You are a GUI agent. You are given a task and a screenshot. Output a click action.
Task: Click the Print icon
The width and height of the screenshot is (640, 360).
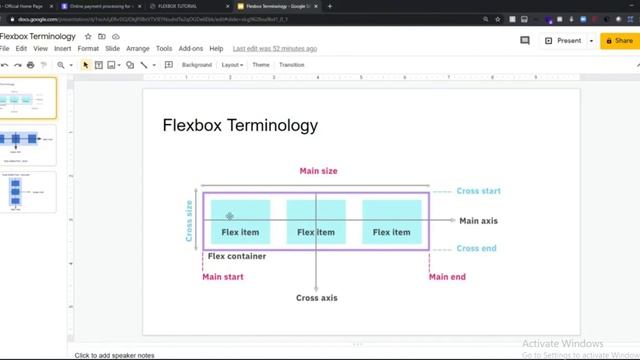tap(31, 65)
